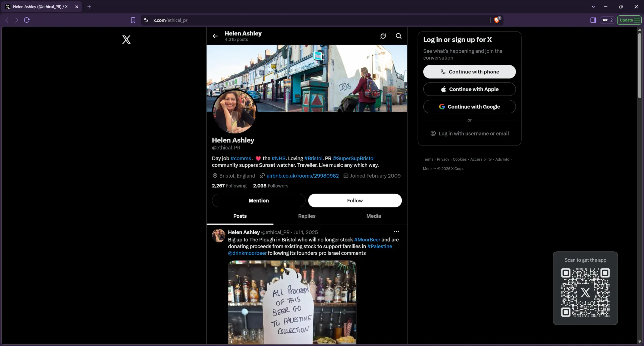The height and width of the screenshot is (346, 644).
Task: Click the Ads Info footer link
Action: 502,159
